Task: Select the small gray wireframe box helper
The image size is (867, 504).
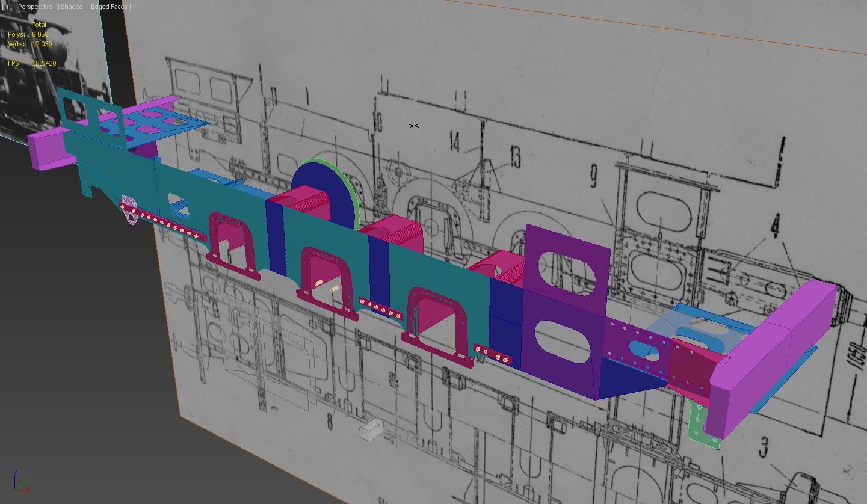Action: pyautogui.click(x=371, y=429)
